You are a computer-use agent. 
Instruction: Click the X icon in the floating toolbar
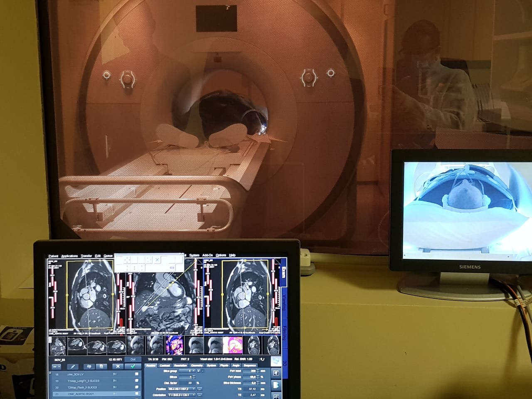(x=157, y=260)
